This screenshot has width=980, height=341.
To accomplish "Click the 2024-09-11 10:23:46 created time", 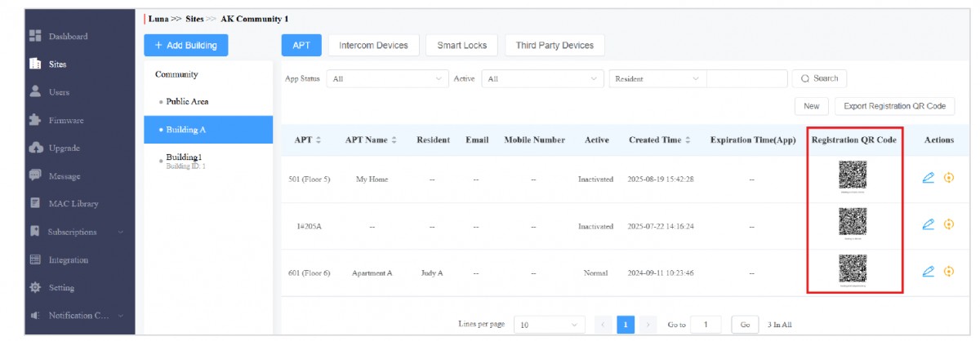I will click(660, 273).
